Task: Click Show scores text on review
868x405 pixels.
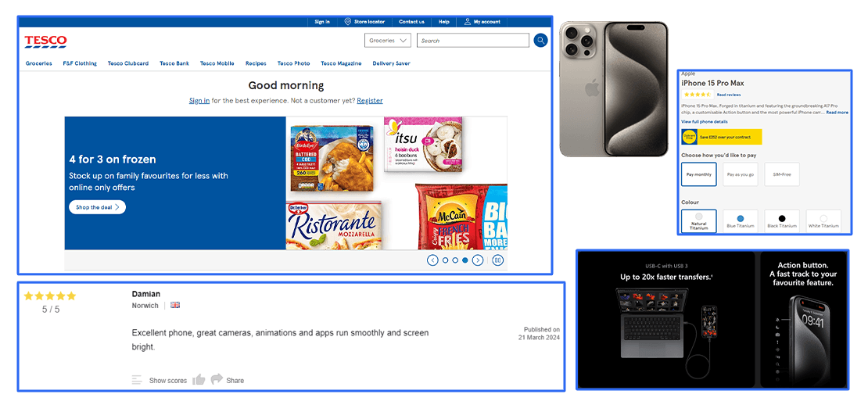Action: tap(167, 381)
